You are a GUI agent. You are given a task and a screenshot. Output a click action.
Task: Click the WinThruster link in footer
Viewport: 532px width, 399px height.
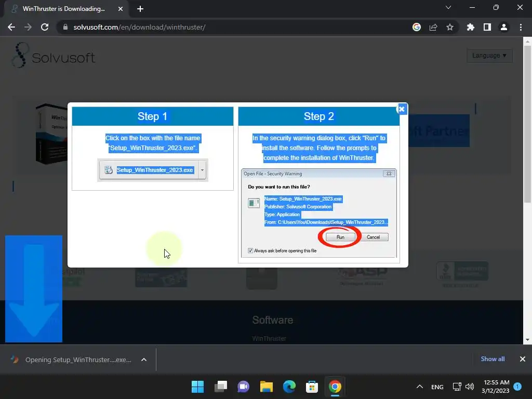pyautogui.click(x=269, y=338)
